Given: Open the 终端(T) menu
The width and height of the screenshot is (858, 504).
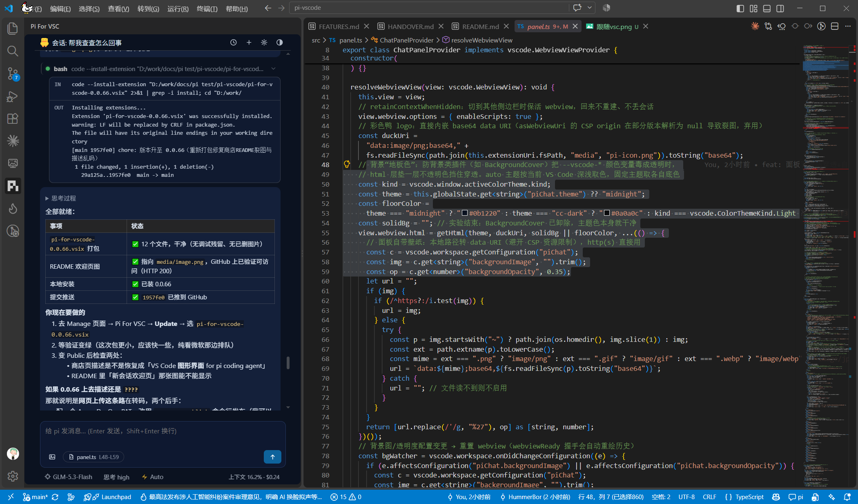Looking at the screenshot, I should pos(207,9).
